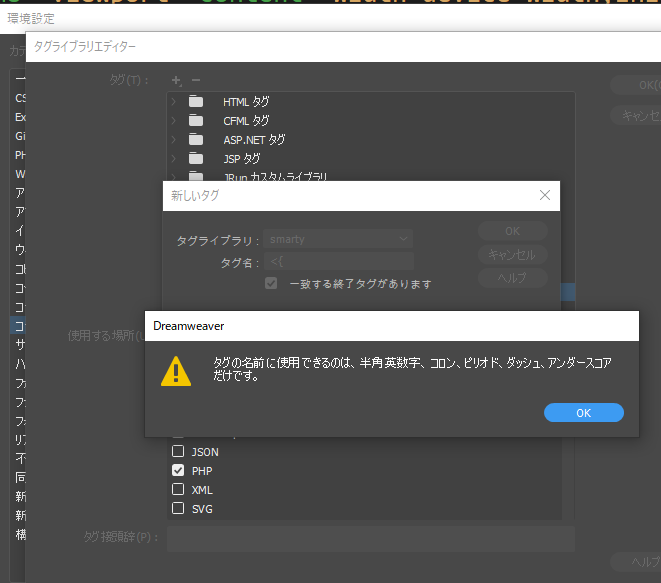661x583 pixels.
Task: Enable the SVG checkbox
Action: point(178,508)
